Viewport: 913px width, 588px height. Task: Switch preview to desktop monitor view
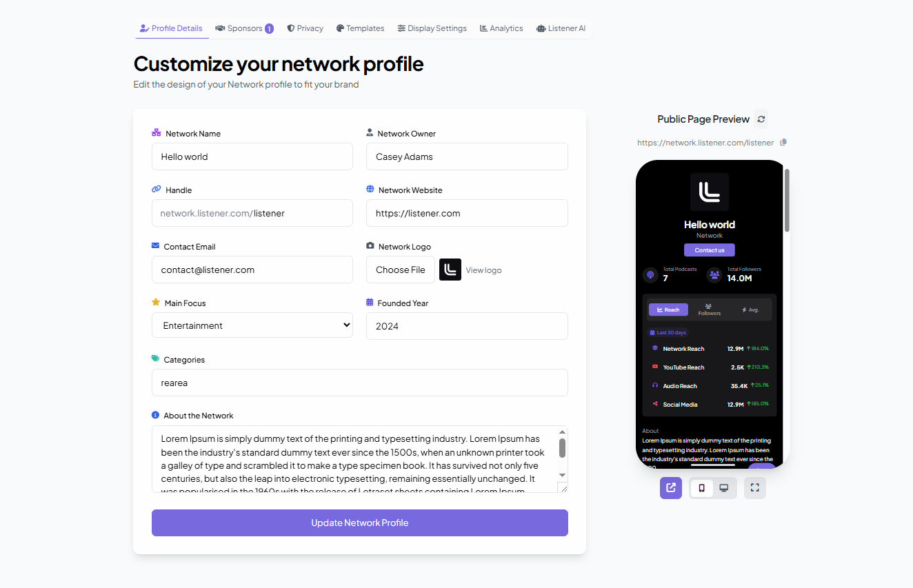pos(723,487)
